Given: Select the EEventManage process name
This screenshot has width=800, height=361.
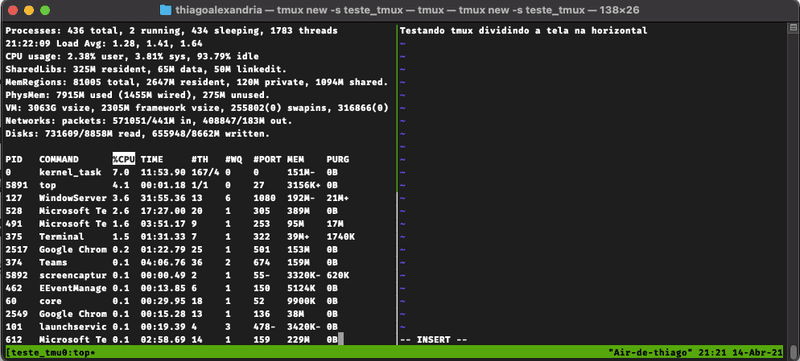Looking at the screenshot, I should (73, 288).
